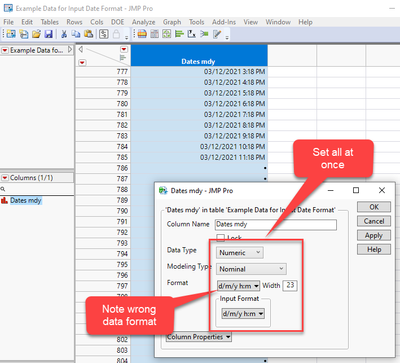Open the Tables menu
The height and width of the screenshot is (363, 400).
pos(49,22)
